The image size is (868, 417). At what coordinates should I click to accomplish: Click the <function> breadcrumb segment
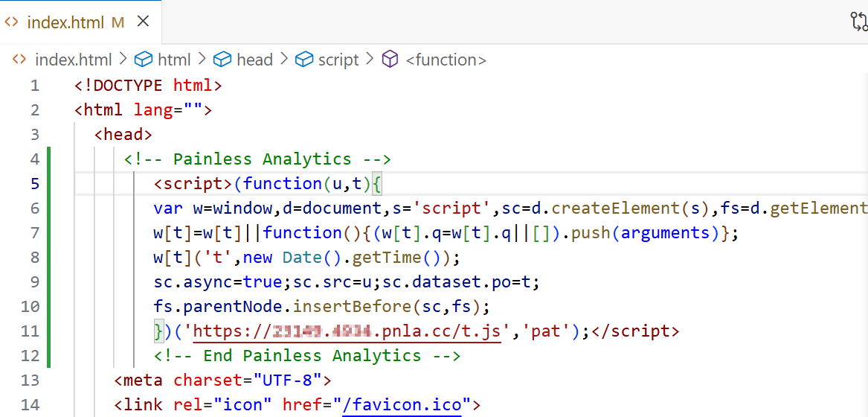[x=446, y=60]
